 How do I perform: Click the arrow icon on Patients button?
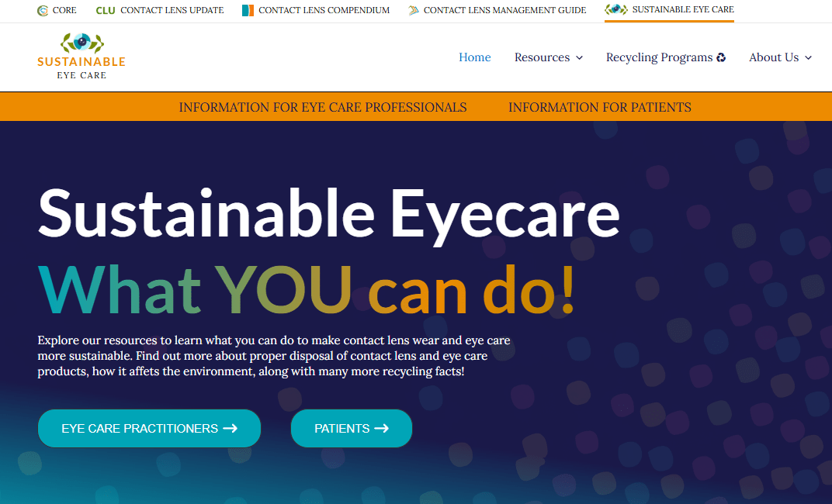pyautogui.click(x=381, y=428)
